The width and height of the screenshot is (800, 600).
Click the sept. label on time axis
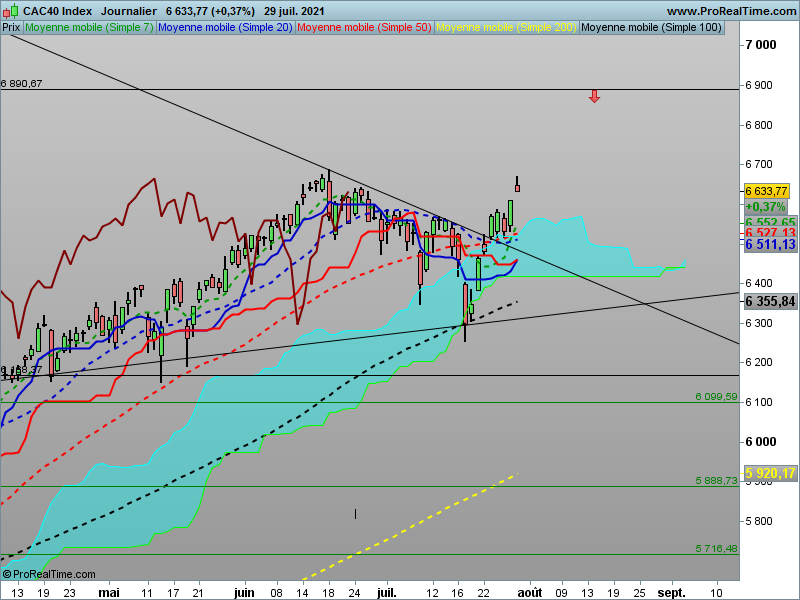pos(671,593)
